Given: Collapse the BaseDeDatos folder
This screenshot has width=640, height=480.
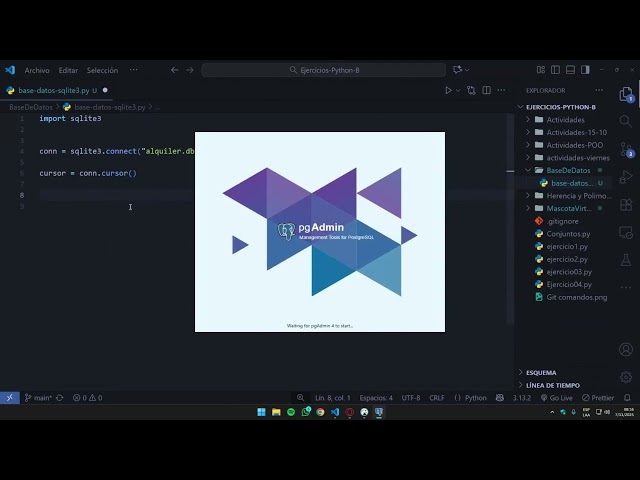Looking at the screenshot, I should click(x=568, y=171).
